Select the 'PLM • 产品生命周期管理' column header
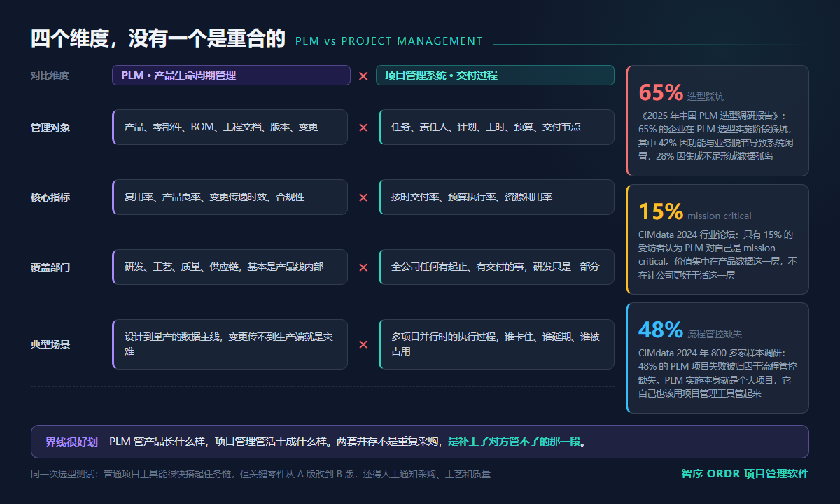840x504 pixels. pos(231,75)
